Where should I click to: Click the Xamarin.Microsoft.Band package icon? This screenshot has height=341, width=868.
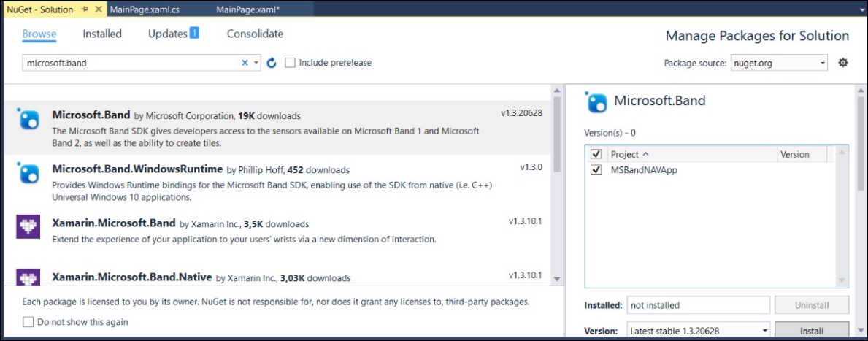coord(28,227)
